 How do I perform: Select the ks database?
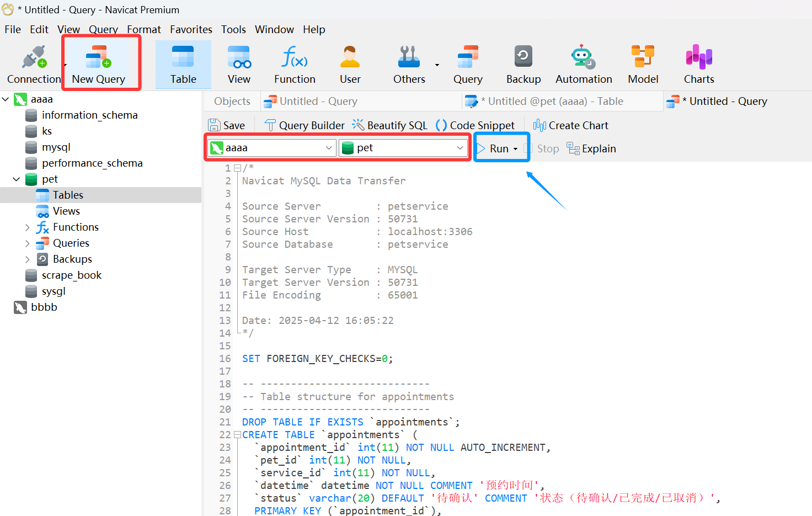46,131
